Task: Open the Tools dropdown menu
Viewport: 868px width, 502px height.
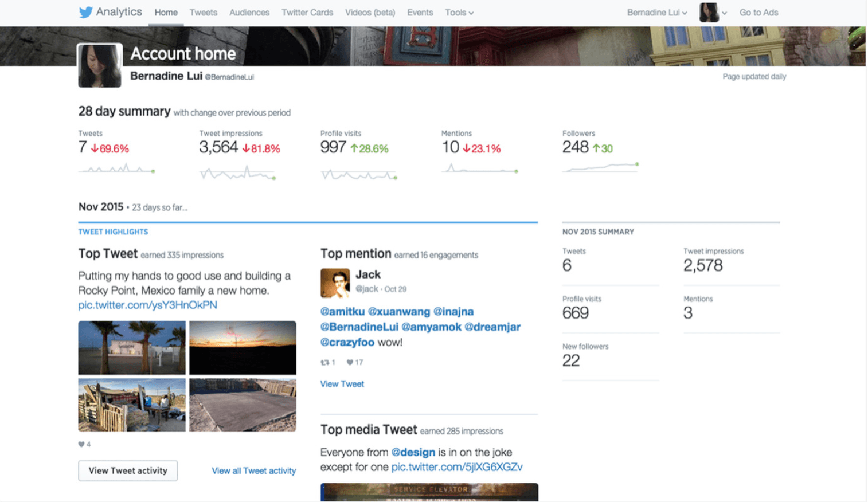Action: 459,12
